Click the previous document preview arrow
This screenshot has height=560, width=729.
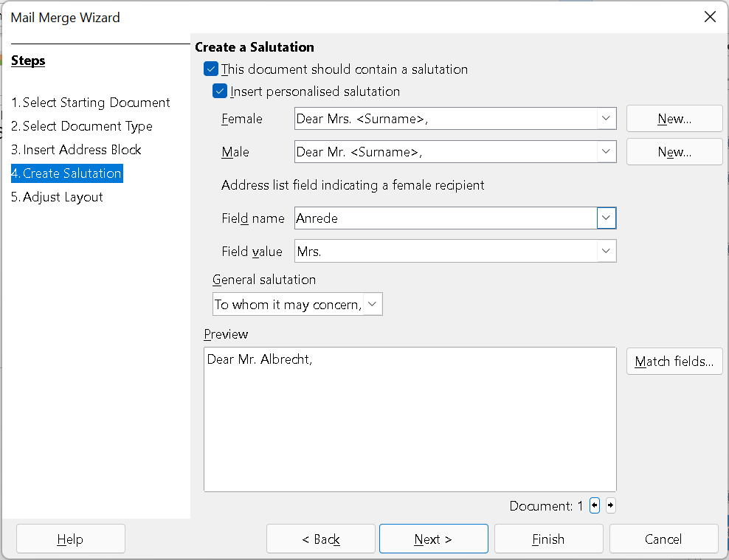click(x=595, y=505)
